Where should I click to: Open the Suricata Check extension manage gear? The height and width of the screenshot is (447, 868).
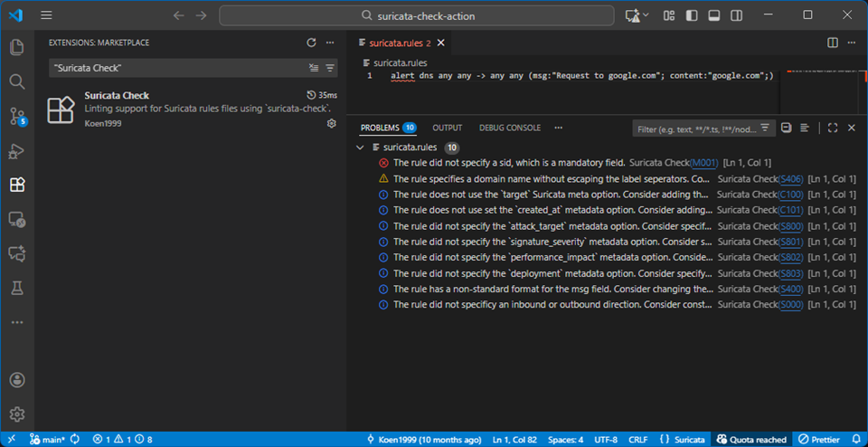tap(332, 124)
